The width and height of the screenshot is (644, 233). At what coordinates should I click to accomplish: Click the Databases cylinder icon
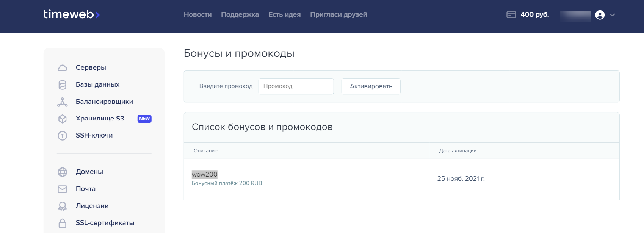pyautogui.click(x=63, y=85)
